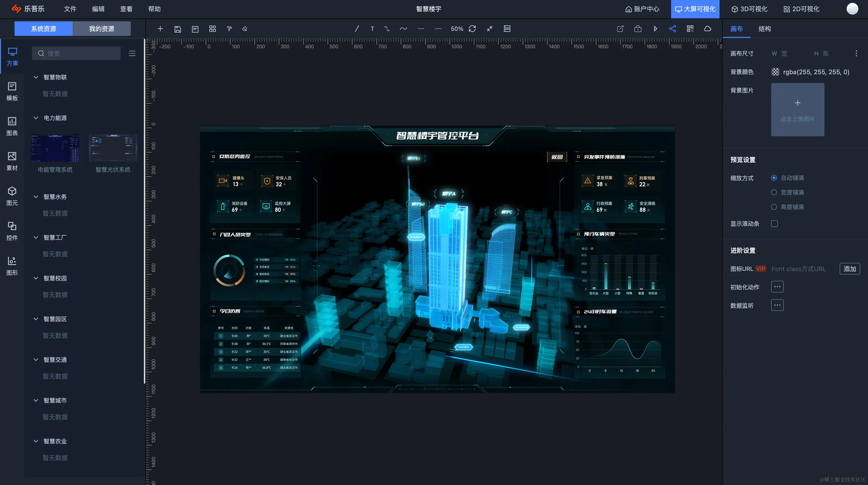Select the text tool icon
The image size is (868, 485).
tap(372, 29)
